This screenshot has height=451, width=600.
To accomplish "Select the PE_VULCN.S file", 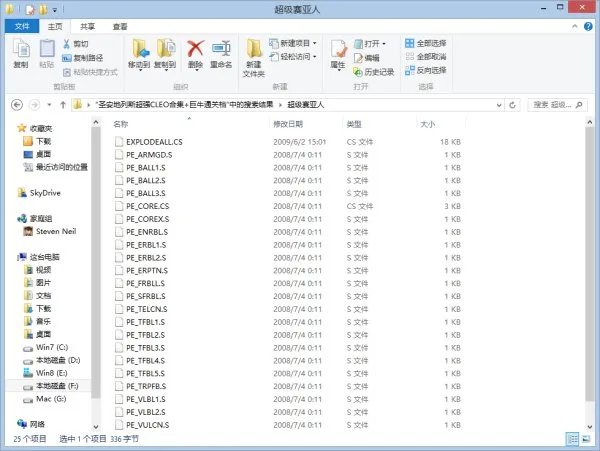I will [x=147, y=425].
